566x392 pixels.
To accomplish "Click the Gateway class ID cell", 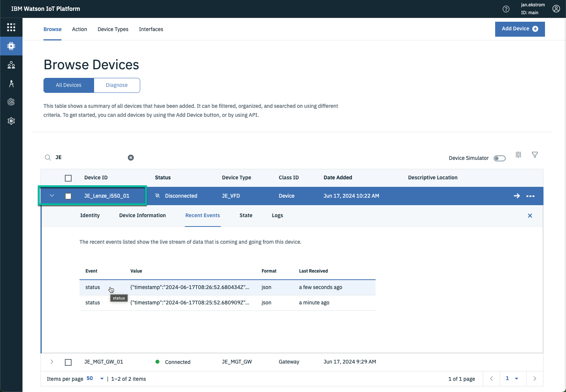I will click(289, 362).
